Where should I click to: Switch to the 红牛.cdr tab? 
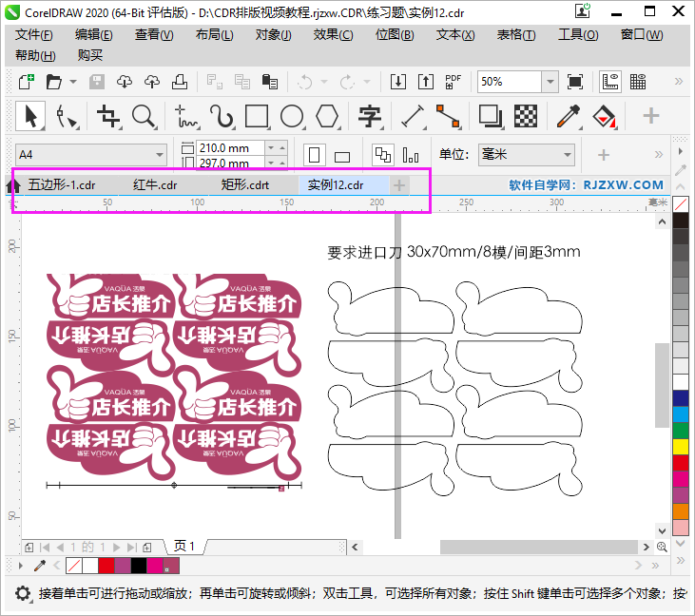(x=155, y=184)
